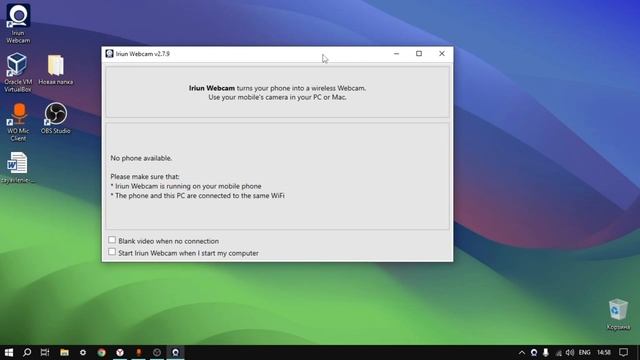
Task: Select the Word document on the desktop
Action: [17, 167]
